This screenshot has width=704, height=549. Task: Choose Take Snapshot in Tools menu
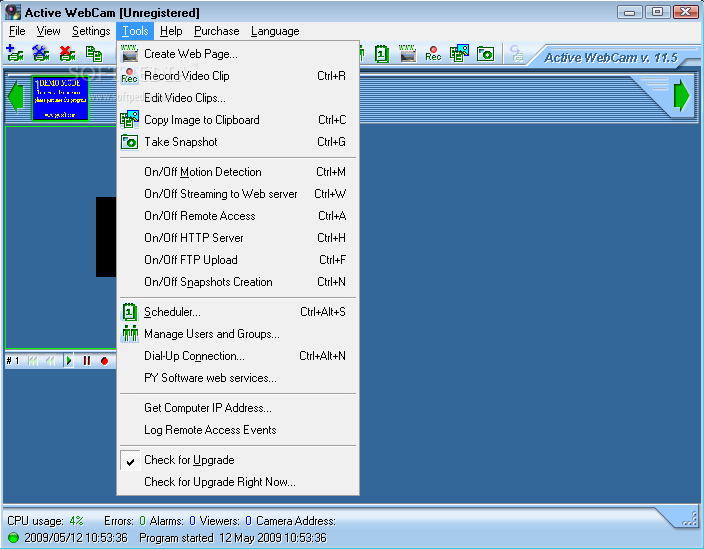[238, 142]
